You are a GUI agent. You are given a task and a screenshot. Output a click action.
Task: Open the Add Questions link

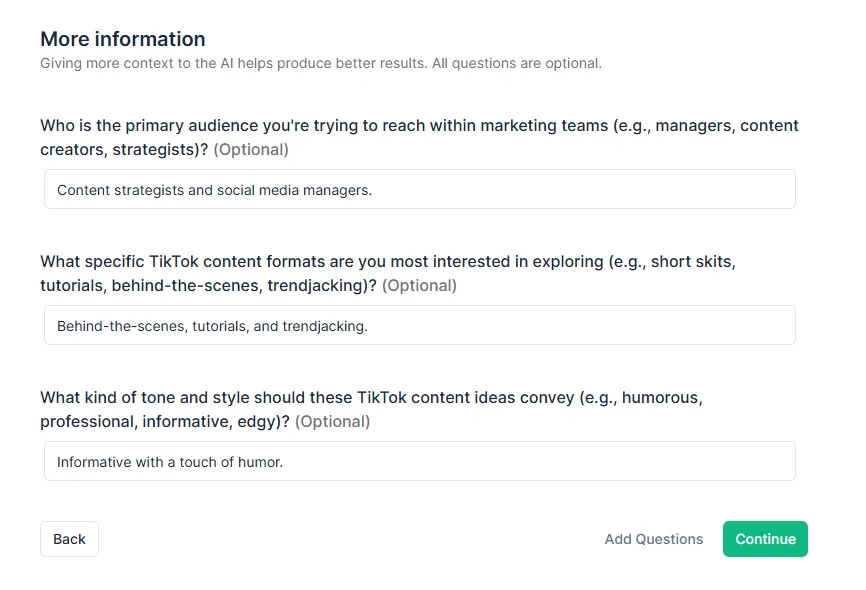click(x=654, y=539)
